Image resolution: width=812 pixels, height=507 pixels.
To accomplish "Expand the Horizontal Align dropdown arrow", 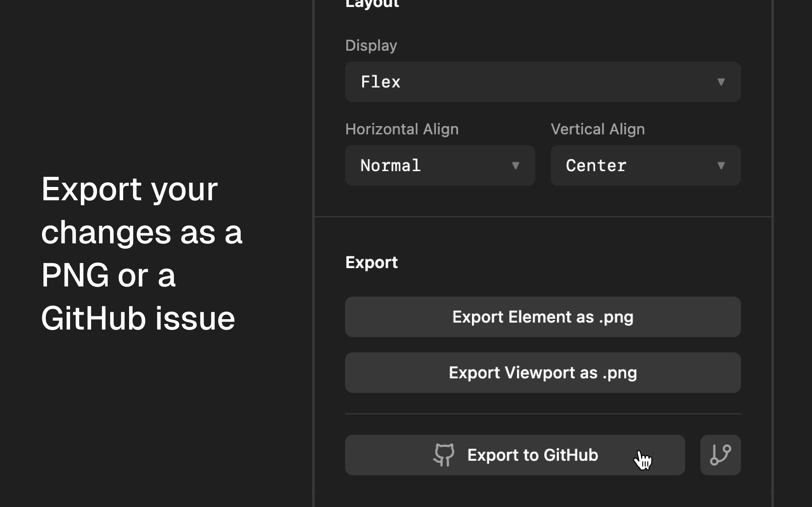I will tap(515, 166).
